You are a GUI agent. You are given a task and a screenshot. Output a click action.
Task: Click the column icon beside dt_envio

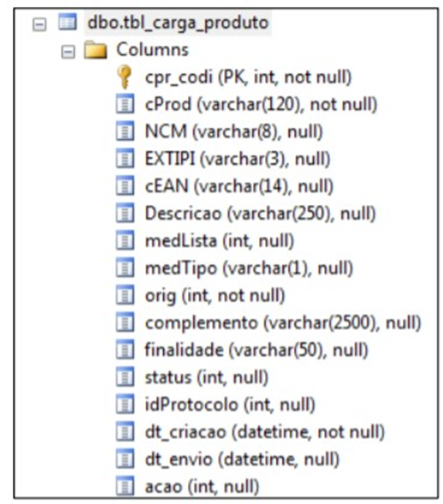click(x=124, y=458)
